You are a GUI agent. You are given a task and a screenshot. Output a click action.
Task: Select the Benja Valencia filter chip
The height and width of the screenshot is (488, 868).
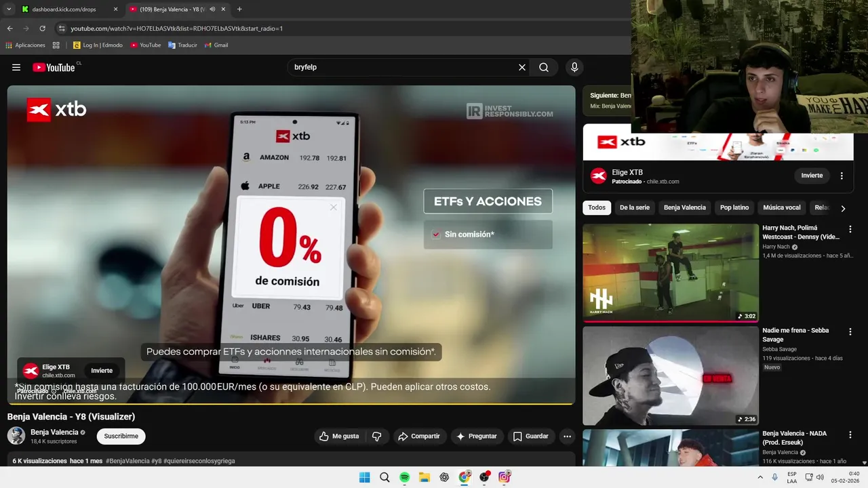click(685, 207)
